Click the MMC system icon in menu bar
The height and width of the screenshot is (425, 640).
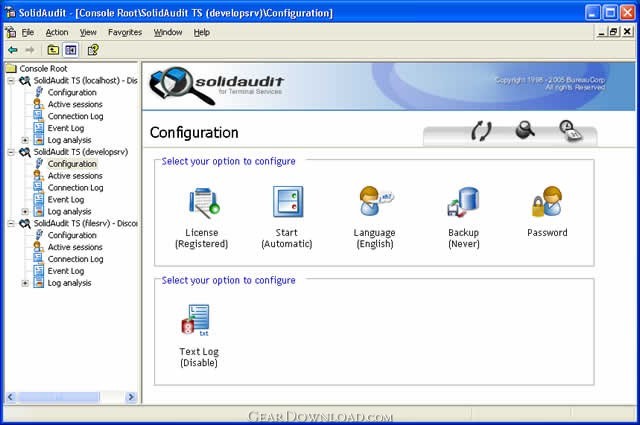(11, 32)
